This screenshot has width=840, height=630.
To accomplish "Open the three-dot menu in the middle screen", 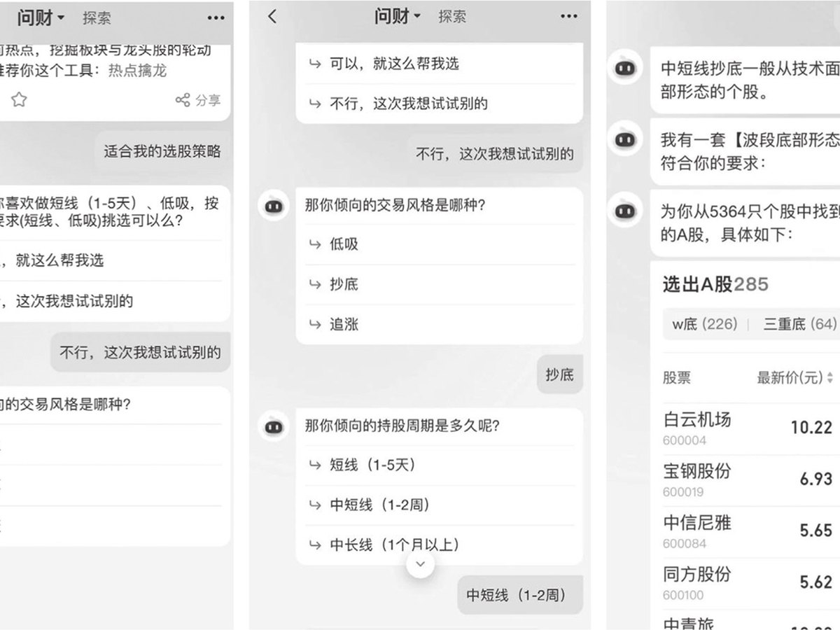I will tap(569, 17).
